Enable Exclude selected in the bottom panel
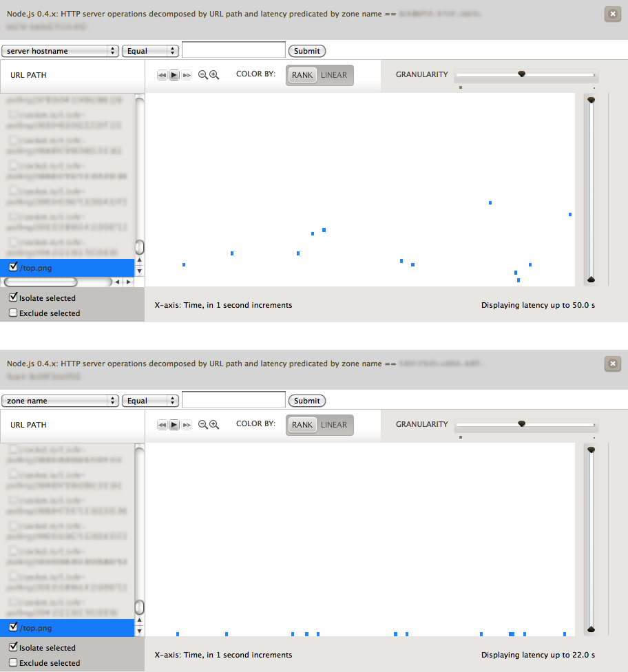The image size is (628, 672). point(14,663)
